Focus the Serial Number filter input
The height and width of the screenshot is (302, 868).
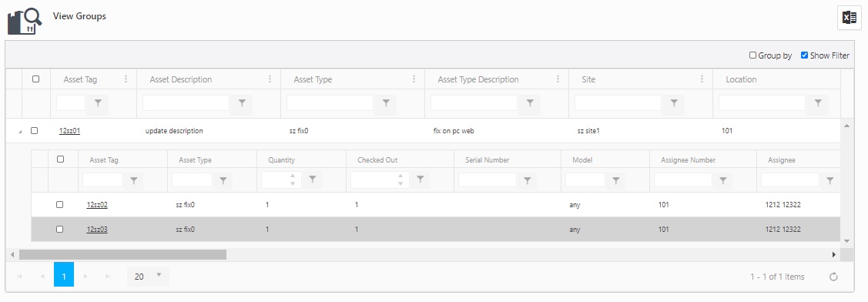(487, 180)
